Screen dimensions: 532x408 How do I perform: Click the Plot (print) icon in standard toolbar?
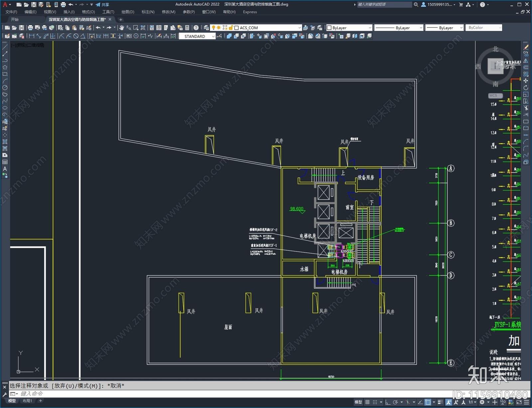pyautogui.click(x=30, y=28)
